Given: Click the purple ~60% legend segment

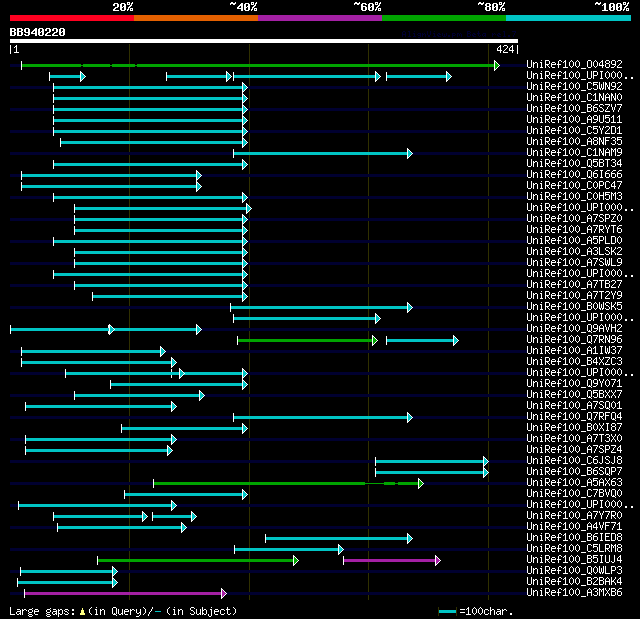Looking at the screenshot, I should click(x=320, y=18).
